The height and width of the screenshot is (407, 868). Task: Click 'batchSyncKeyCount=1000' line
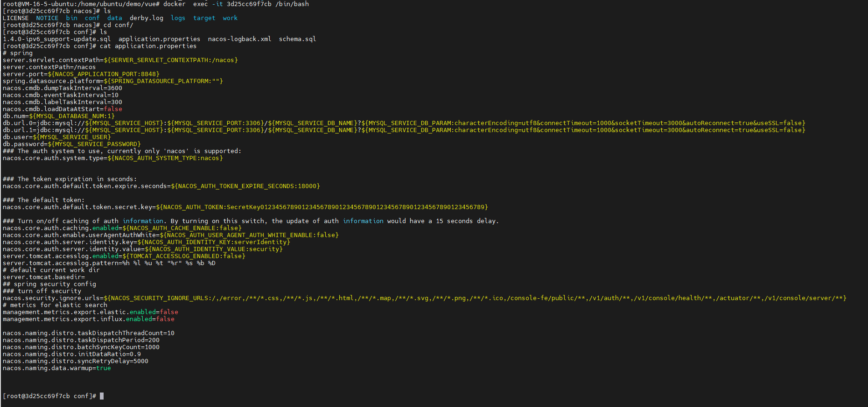point(81,347)
